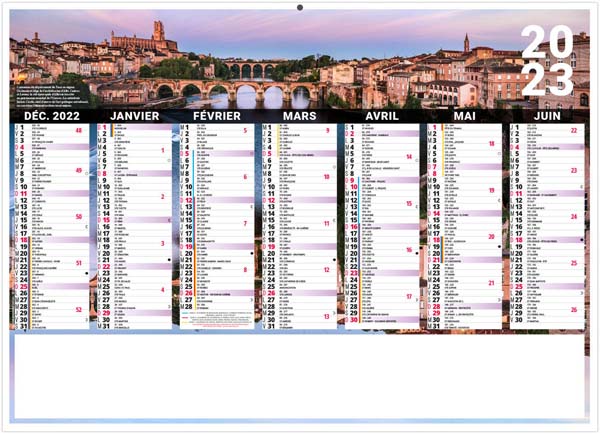The image size is (600, 434).
Task: Click red day 8 in Mai
Action: click(435, 174)
